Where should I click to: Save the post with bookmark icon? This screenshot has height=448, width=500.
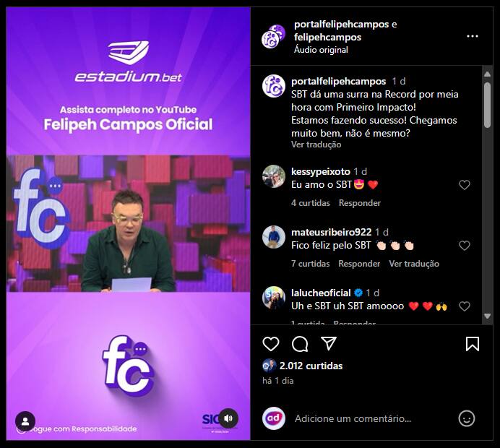point(473,344)
